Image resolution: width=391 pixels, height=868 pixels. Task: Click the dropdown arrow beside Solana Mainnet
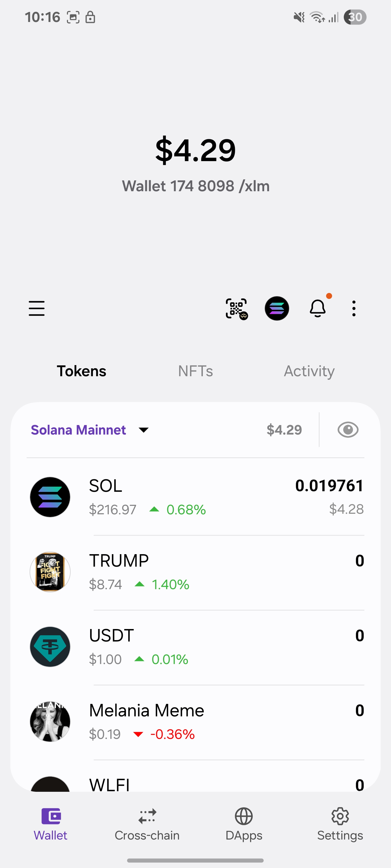(x=144, y=430)
